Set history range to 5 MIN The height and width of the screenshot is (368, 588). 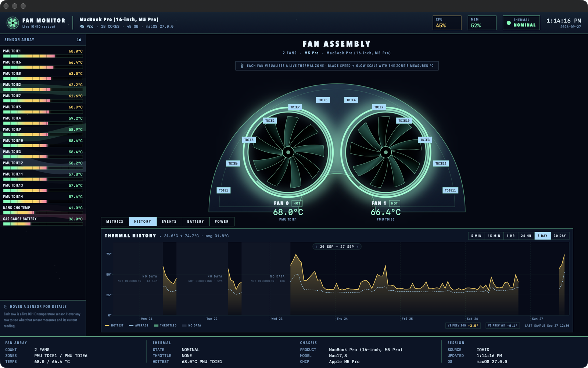(x=476, y=236)
